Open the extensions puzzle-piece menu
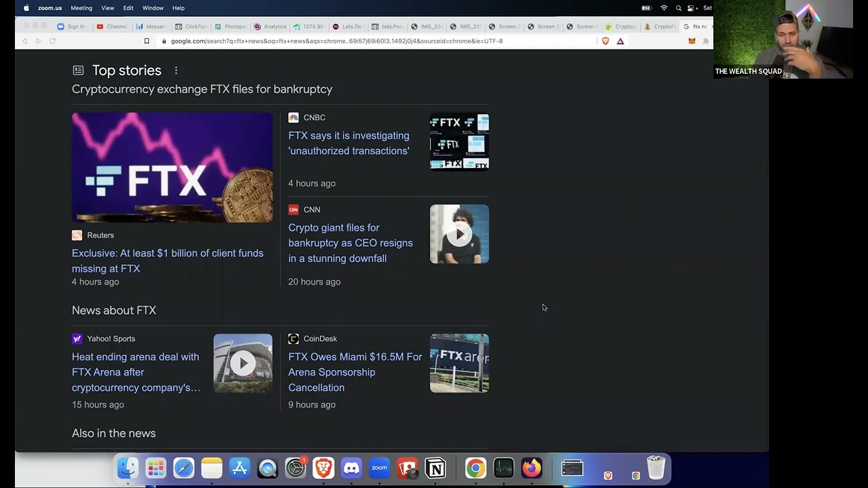The width and height of the screenshot is (868, 488). click(x=705, y=41)
